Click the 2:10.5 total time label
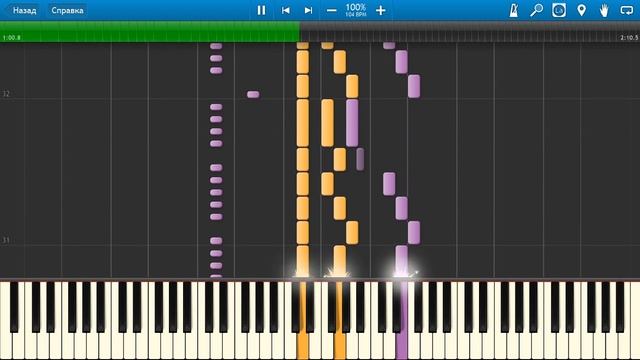Viewport: 640px width, 360px height. [629, 38]
